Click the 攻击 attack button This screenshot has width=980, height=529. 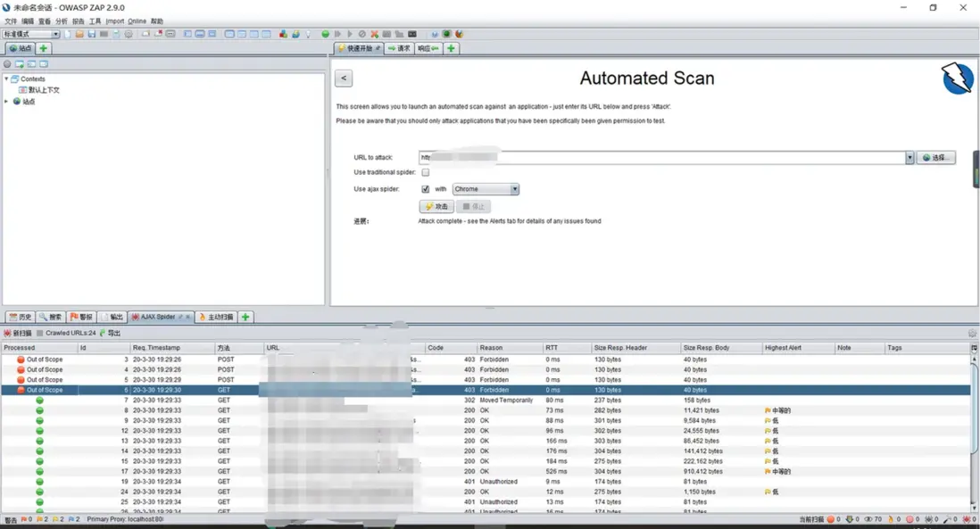tap(436, 206)
